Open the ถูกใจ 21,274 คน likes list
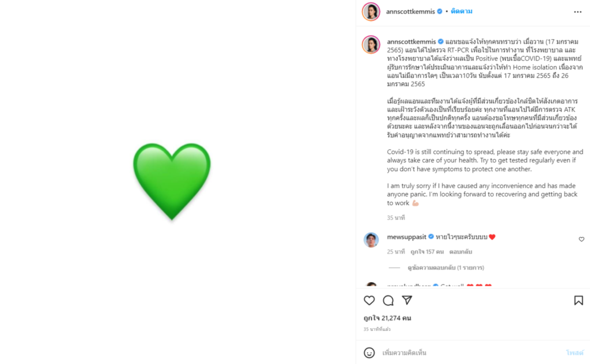The image size is (590, 364). click(387, 318)
